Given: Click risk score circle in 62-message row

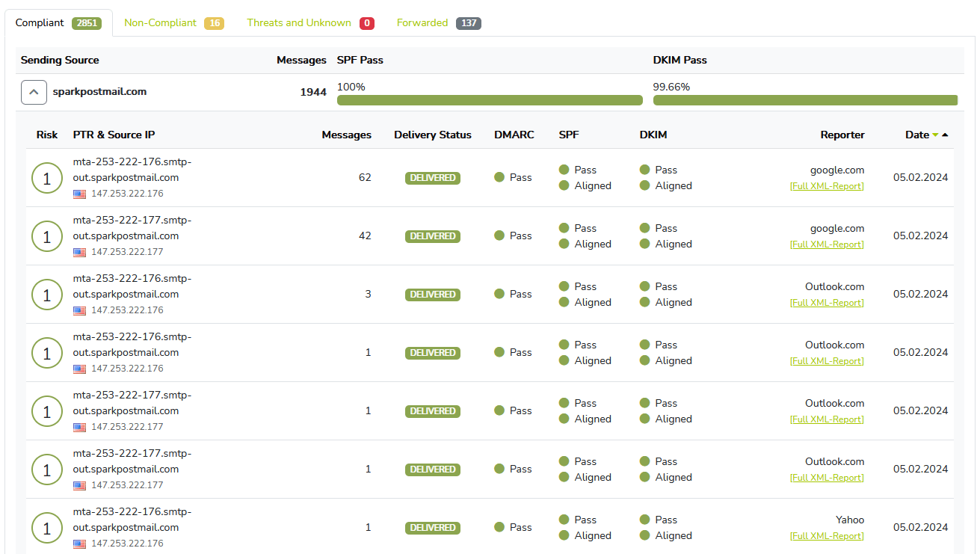Looking at the screenshot, I should click(x=47, y=178).
